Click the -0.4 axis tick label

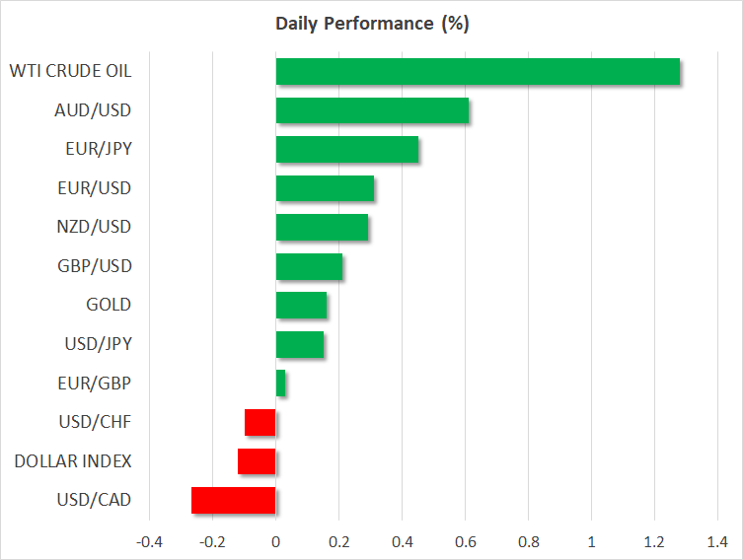click(x=150, y=541)
